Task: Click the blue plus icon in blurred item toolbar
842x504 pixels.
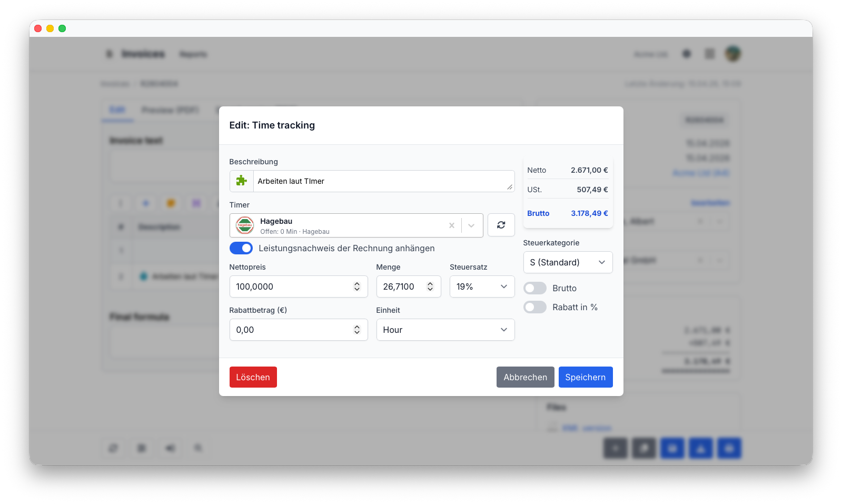Action: (x=146, y=203)
